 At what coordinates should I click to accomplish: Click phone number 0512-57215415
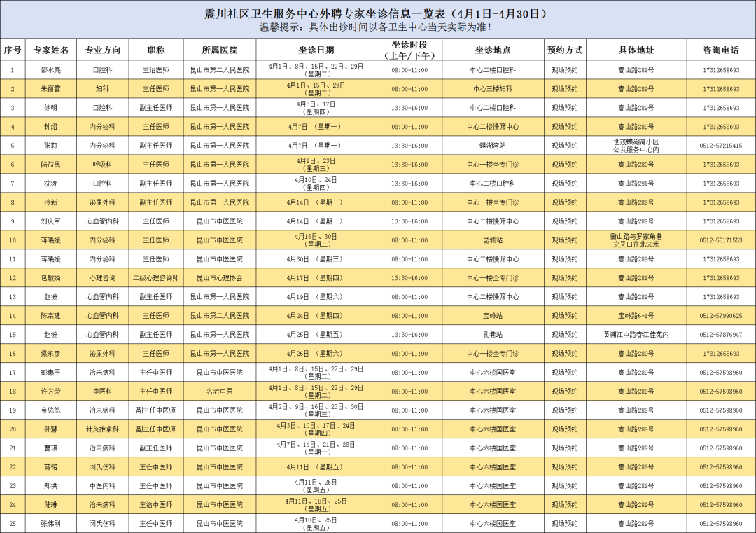point(721,146)
